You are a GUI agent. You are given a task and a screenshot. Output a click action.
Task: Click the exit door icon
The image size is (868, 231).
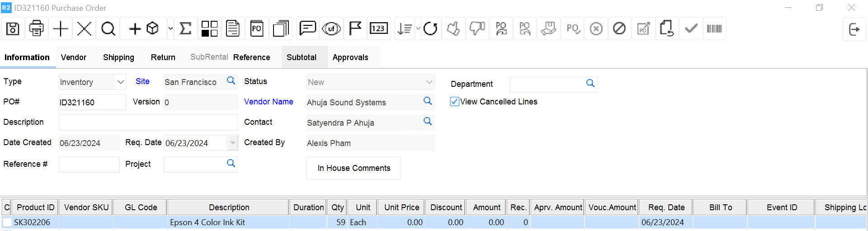coord(854,29)
